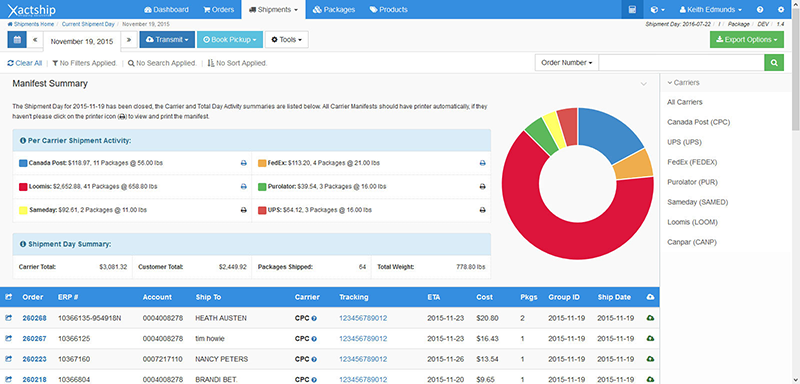This screenshot has width=800, height=384.
Task: Click the CPC info icon for tim howie
Action: pos(314,339)
